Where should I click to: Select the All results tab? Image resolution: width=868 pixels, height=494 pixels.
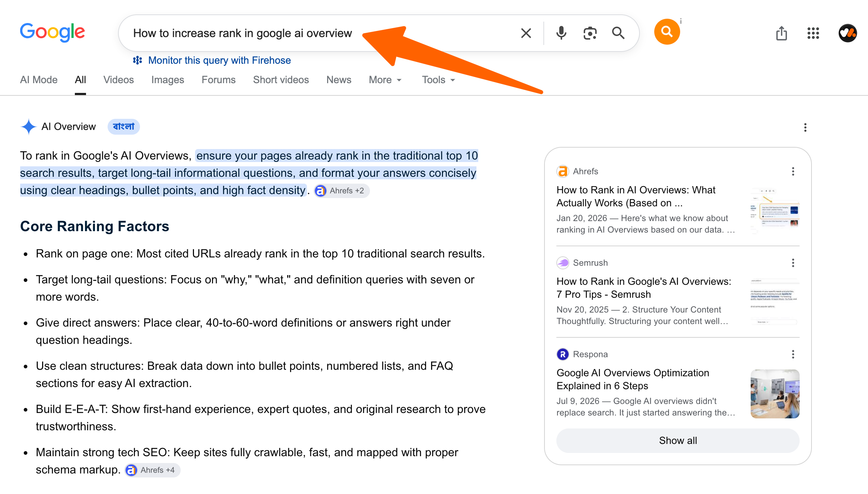coord(80,80)
